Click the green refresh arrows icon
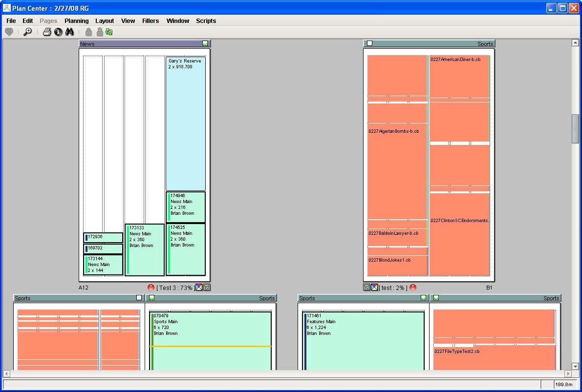 [109, 32]
